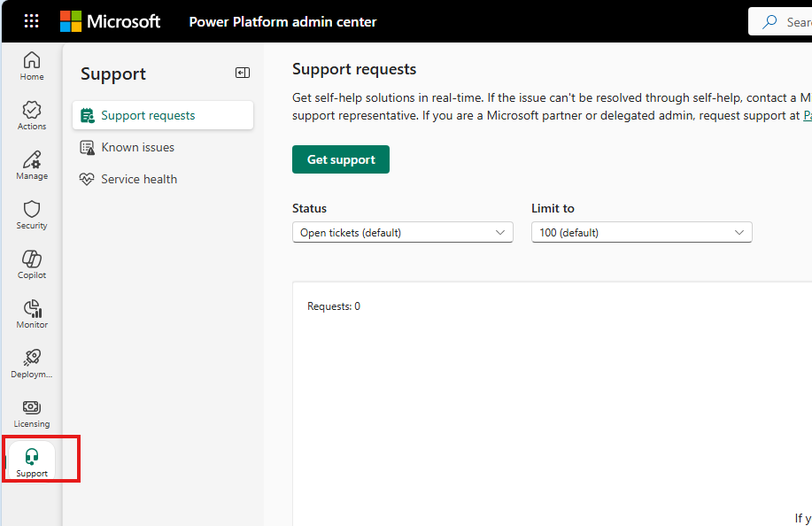This screenshot has height=526, width=812.
Task: Open the Monitor section icon
Action: [32, 313]
